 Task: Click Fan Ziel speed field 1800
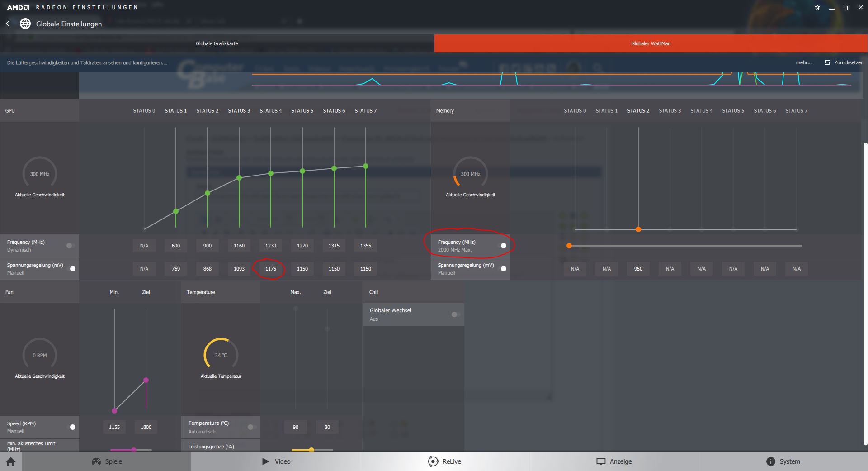[x=146, y=427]
